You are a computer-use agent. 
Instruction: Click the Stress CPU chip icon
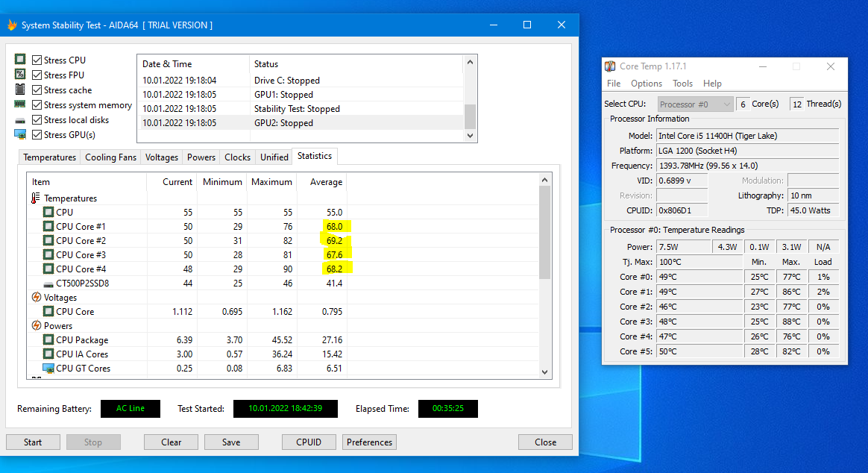point(20,59)
